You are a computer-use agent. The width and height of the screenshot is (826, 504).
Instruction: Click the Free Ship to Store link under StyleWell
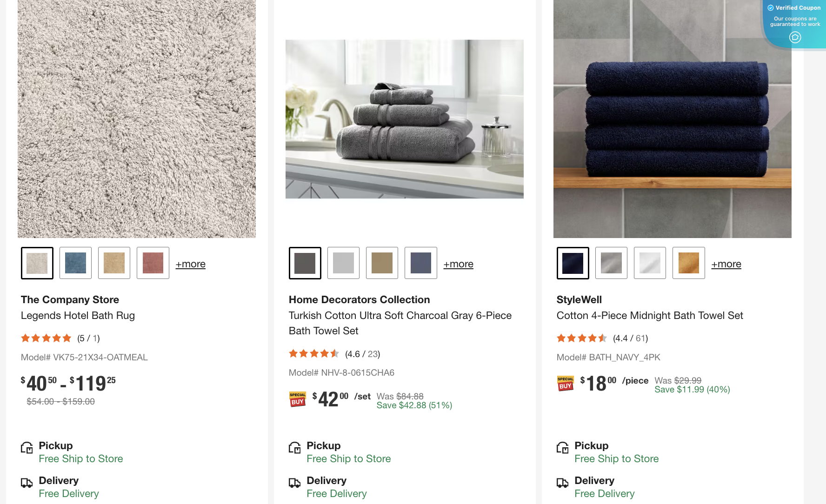pos(616,458)
